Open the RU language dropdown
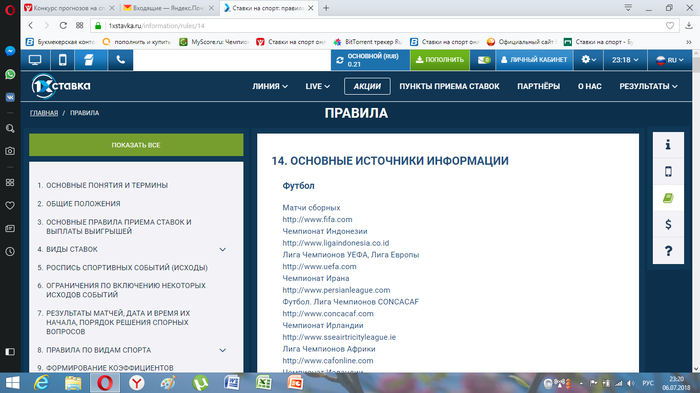This screenshot has width=700, height=393. tap(670, 60)
